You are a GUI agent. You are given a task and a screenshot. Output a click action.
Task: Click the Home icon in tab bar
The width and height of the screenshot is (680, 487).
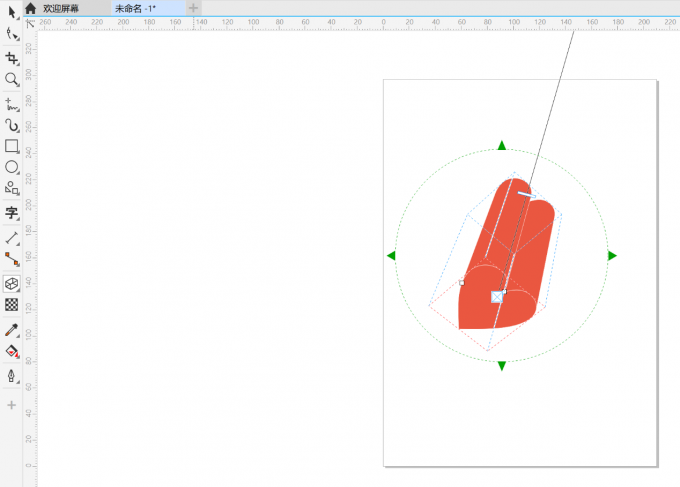(x=30, y=8)
